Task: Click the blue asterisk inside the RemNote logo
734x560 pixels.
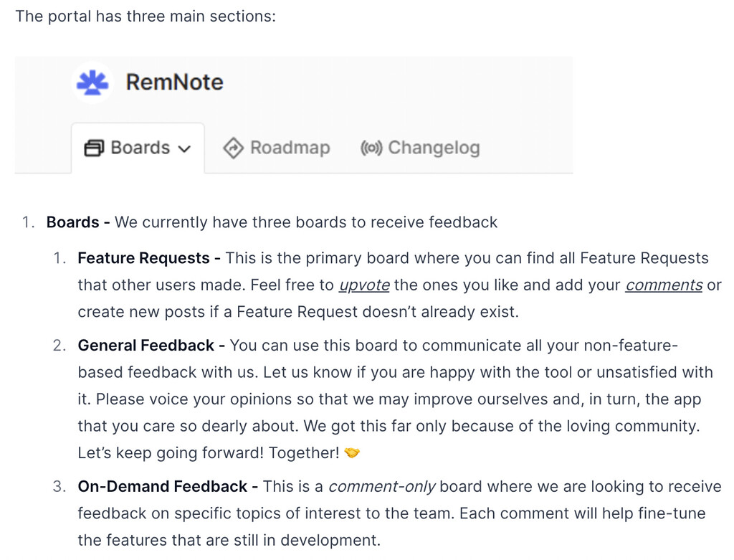Action: pyautogui.click(x=92, y=82)
